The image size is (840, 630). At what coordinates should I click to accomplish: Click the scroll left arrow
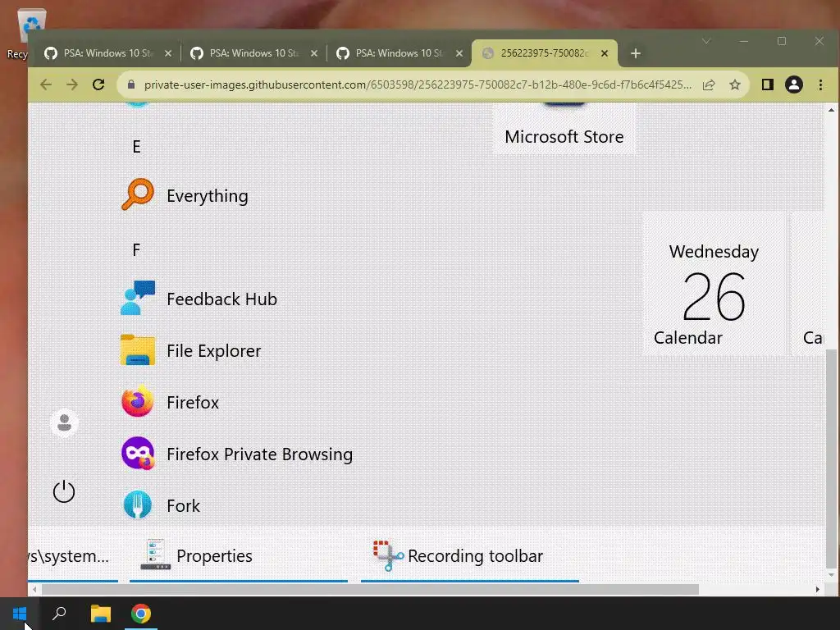pos(34,589)
